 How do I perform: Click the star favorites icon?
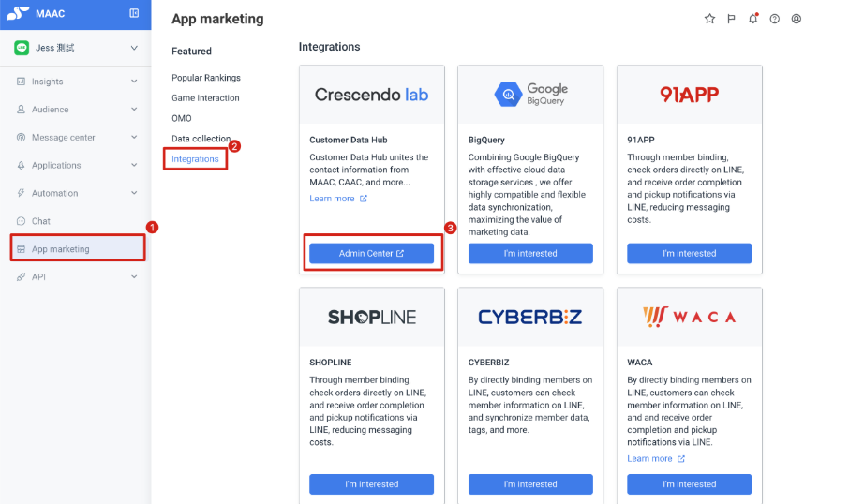pyautogui.click(x=709, y=19)
